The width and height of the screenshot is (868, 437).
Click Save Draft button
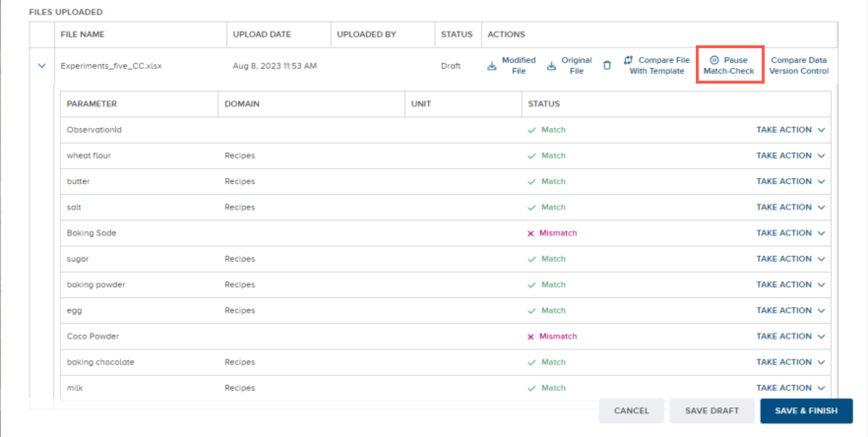click(x=712, y=411)
